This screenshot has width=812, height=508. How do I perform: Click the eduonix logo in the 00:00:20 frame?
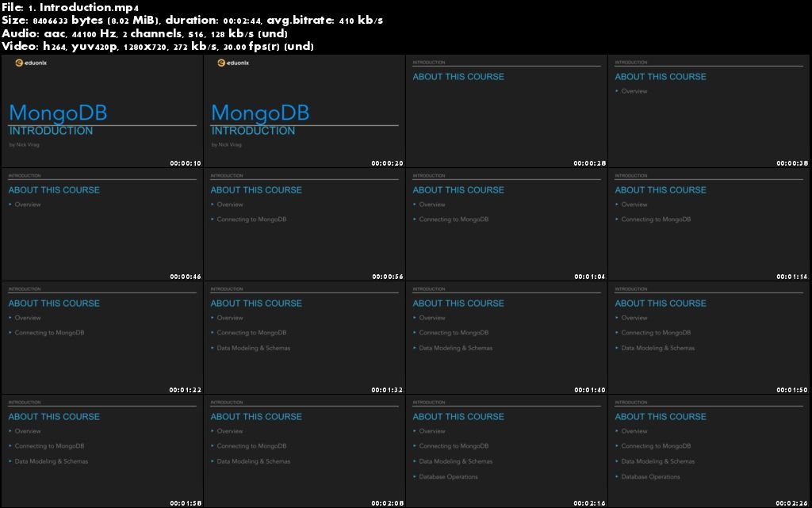pos(233,63)
